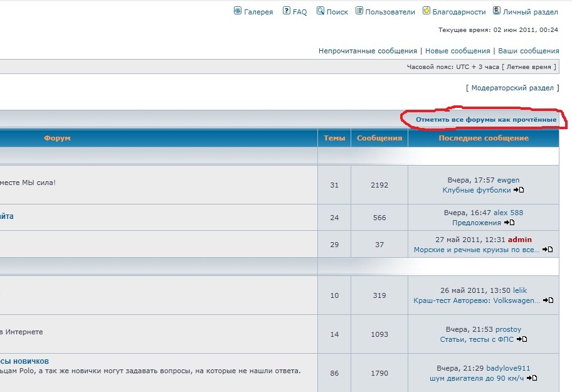Click the members list icon beside Пользователи
572x392 pixels.
[359, 11]
